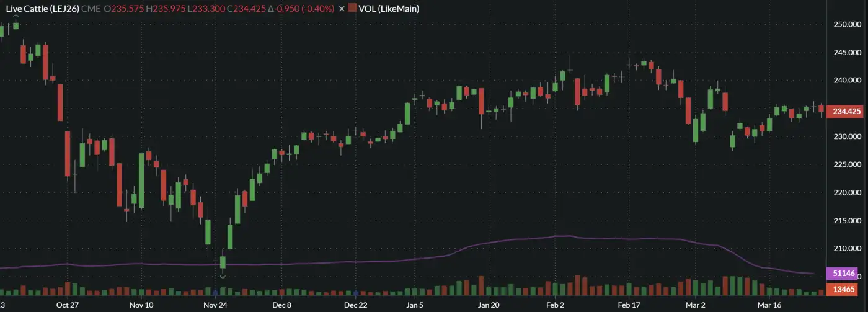Click the Jan 5 label on time axis
The height and width of the screenshot is (312, 868).
pyautogui.click(x=415, y=305)
